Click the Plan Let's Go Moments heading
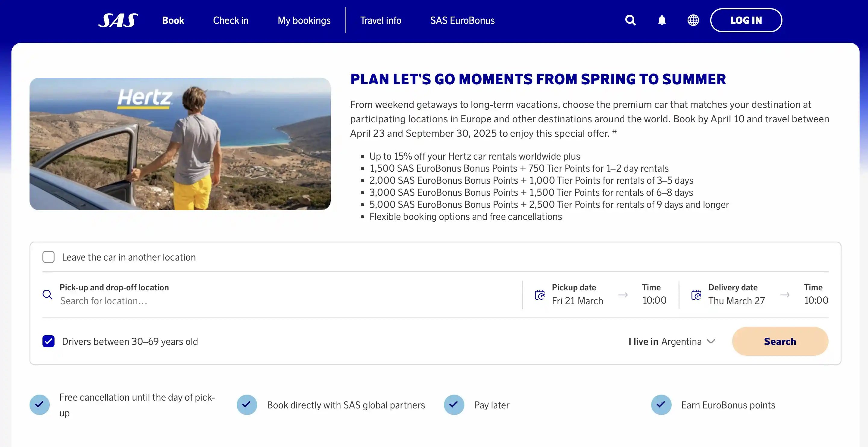 (x=538, y=79)
